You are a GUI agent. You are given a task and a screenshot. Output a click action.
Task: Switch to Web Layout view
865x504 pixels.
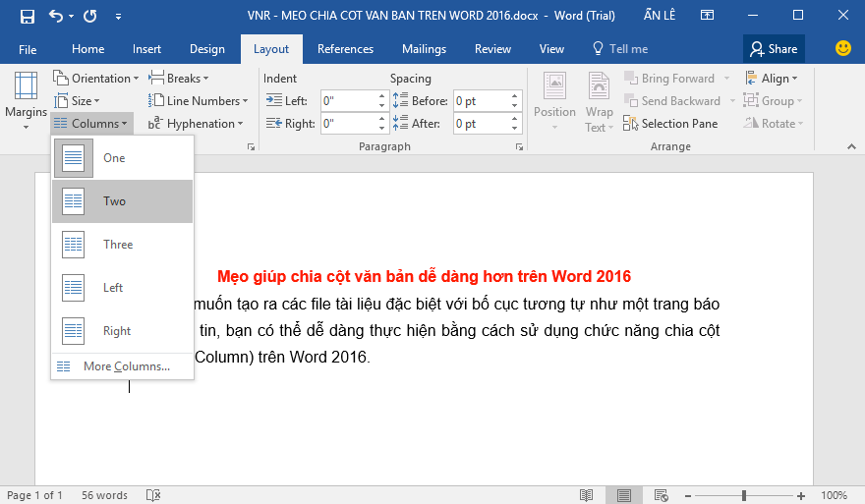click(x=662, y=495)
